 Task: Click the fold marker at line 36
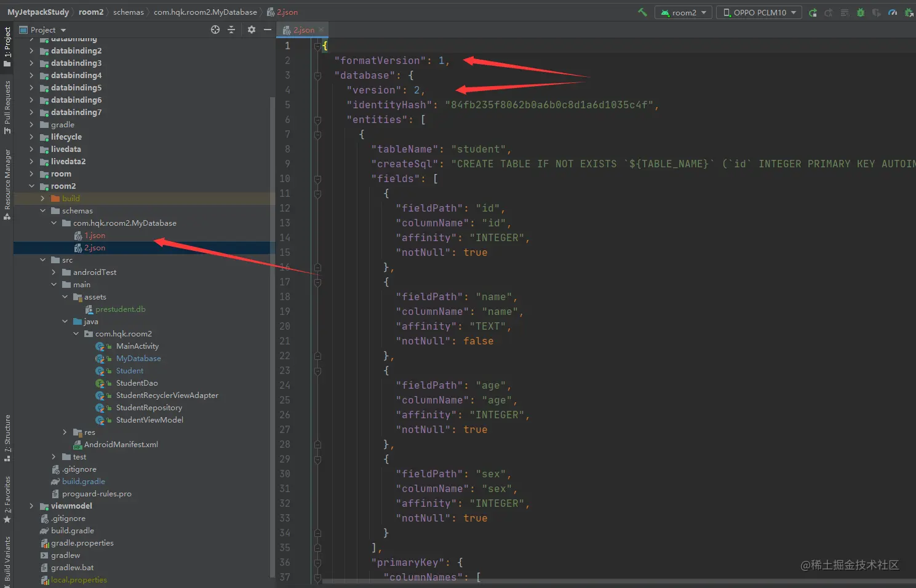click(x=317, y=563)
